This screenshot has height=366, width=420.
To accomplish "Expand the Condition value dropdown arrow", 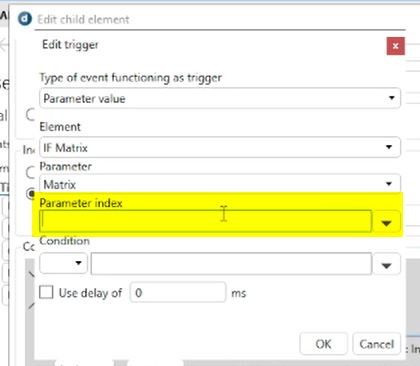I will tap(386, 265).
